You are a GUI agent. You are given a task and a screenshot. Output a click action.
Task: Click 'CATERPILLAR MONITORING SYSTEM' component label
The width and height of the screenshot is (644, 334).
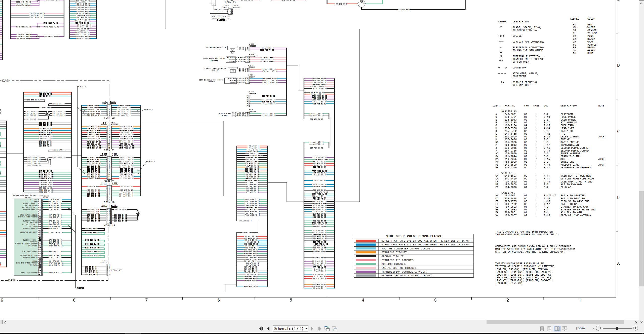[x=28, y=196]
